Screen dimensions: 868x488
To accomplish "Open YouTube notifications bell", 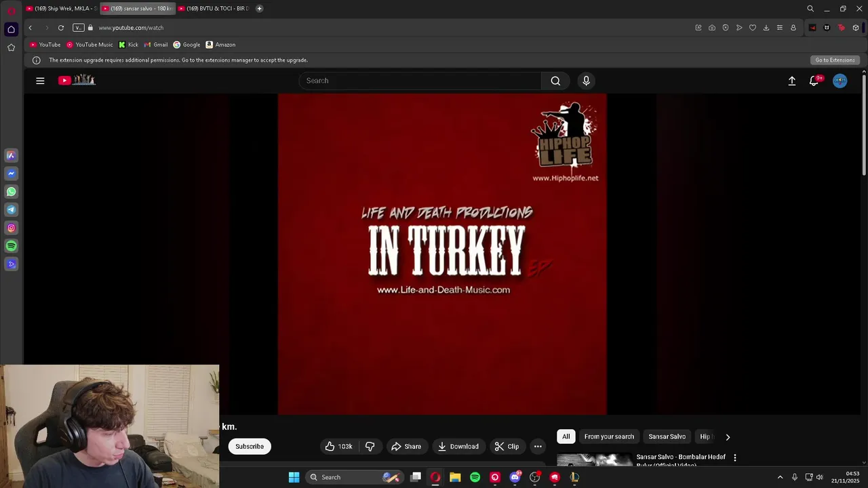I will (814, 81).
